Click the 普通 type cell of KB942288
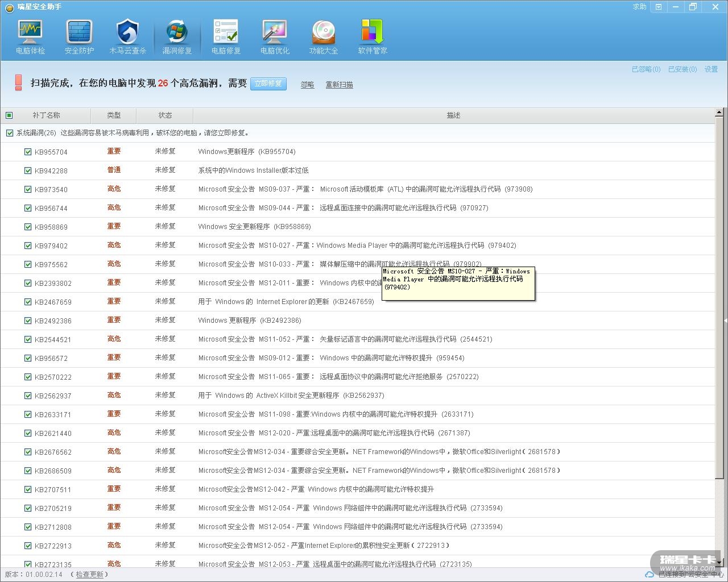This screenshot has width=728, height=582. click(x=114, y=170)
